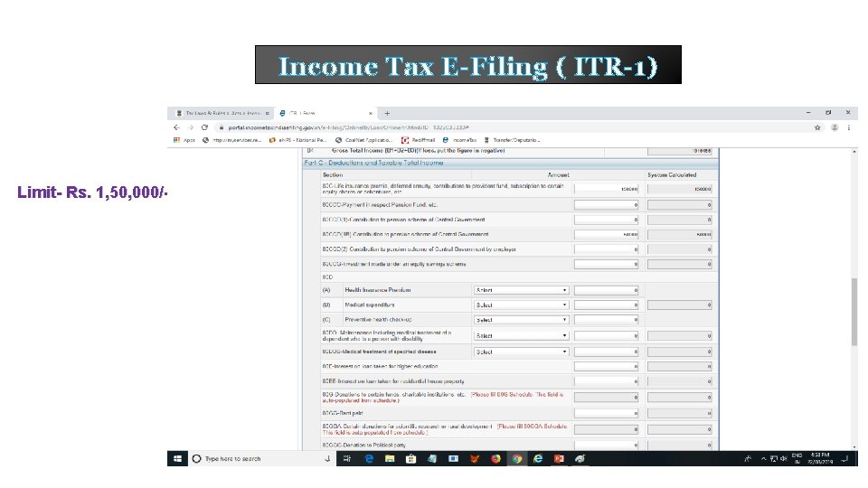The width and height of the screenshot is (868, 488).
Task: Bookmark this page with the star icon
Action: coord(817,127)
